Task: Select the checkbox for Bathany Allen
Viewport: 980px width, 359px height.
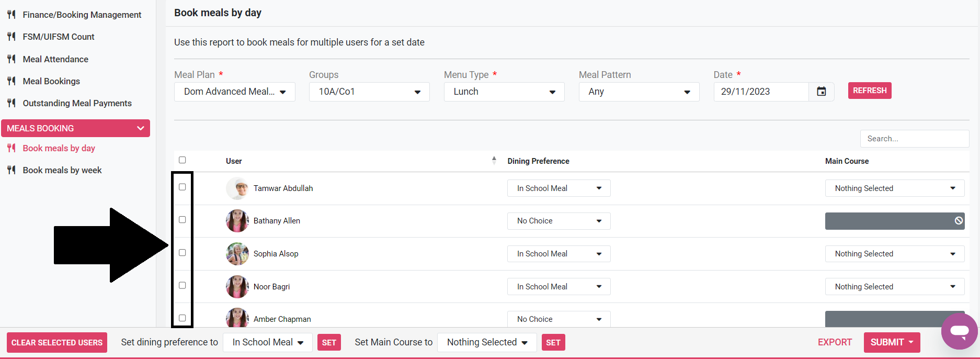Action: coord(183,220)
